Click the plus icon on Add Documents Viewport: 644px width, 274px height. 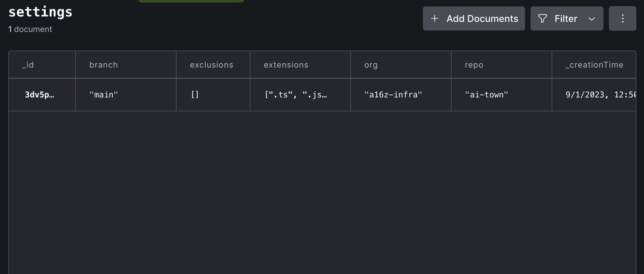pos(435,19)
